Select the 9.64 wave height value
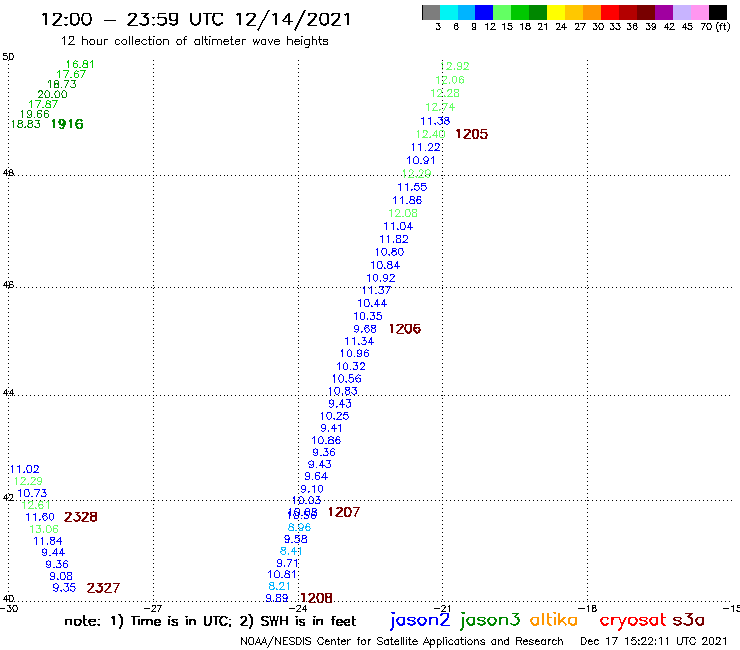740x650 pixels. 316,476
